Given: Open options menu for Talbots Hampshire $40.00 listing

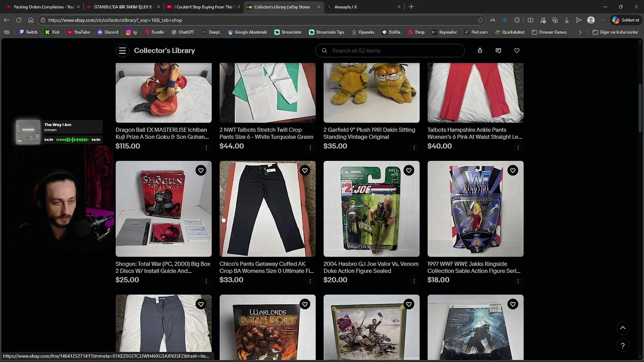Looking at the screenshot, I should [x=518, y=147].
